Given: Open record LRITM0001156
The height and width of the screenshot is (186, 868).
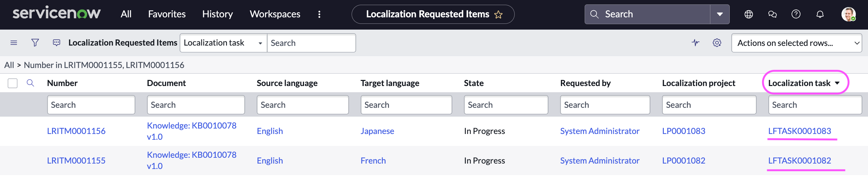Looking at the screenshot, I should coord(76,131).
